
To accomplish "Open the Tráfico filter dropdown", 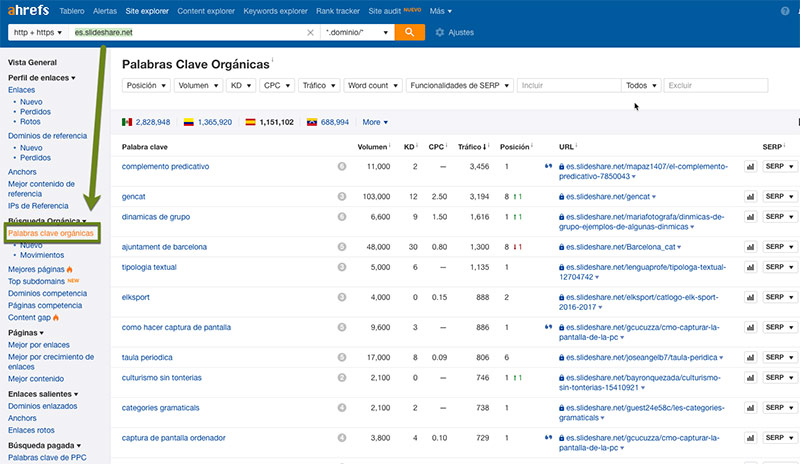I will 319,85.
